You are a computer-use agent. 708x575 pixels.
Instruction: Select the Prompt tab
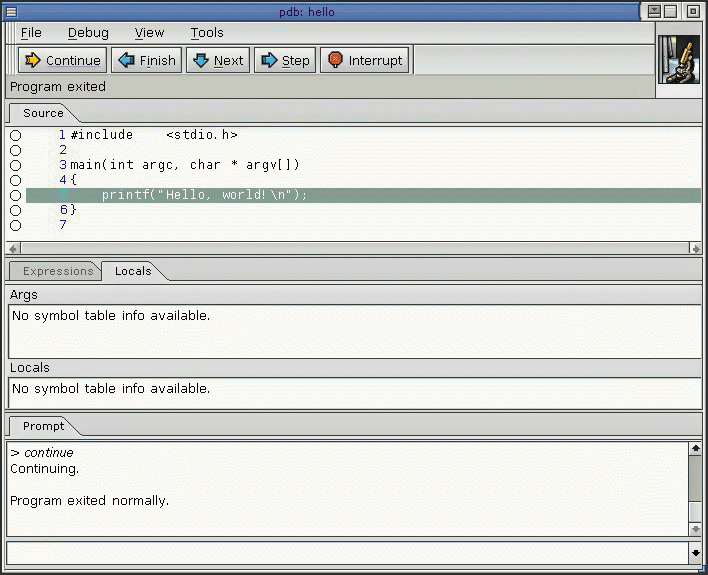point(43,426)
